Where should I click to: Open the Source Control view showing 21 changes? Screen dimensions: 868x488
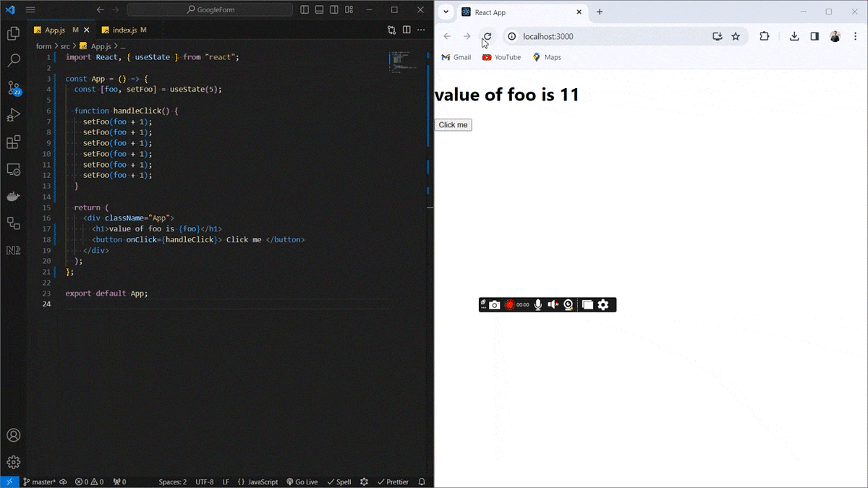tap(14, 88)
